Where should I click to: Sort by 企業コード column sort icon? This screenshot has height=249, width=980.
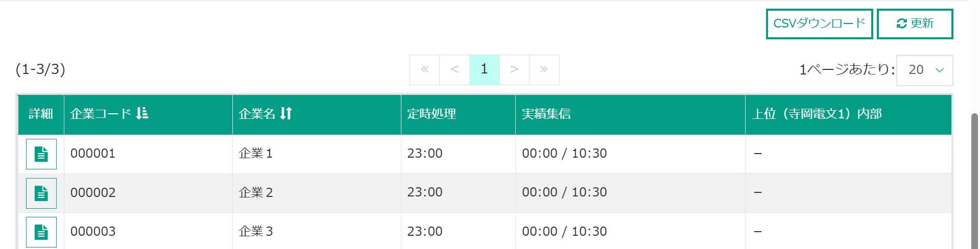click(142, 113)
